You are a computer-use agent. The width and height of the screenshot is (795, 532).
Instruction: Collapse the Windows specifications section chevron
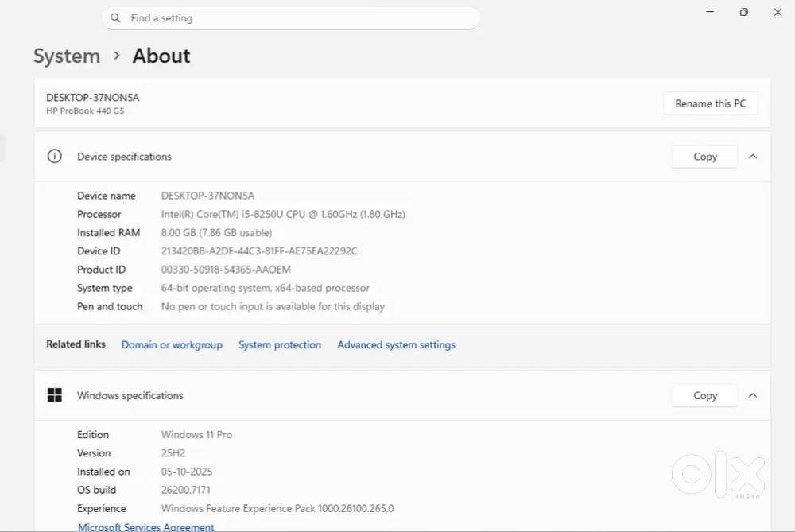click(753, 395)
